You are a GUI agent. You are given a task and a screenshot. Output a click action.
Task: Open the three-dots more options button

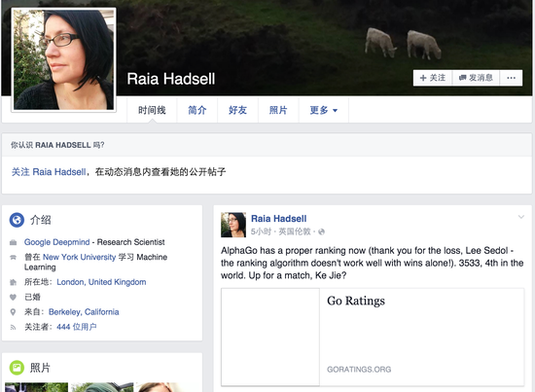coord(511,78)
